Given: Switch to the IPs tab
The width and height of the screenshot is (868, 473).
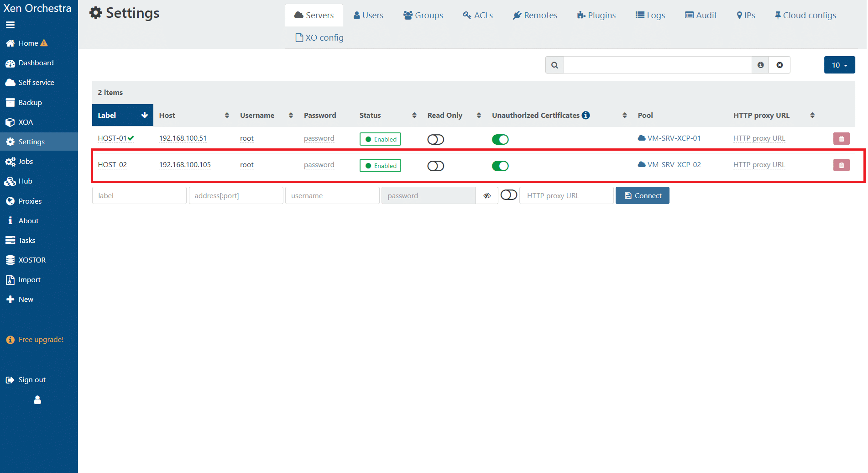Looking at the screenshot, I should point(746,15).
